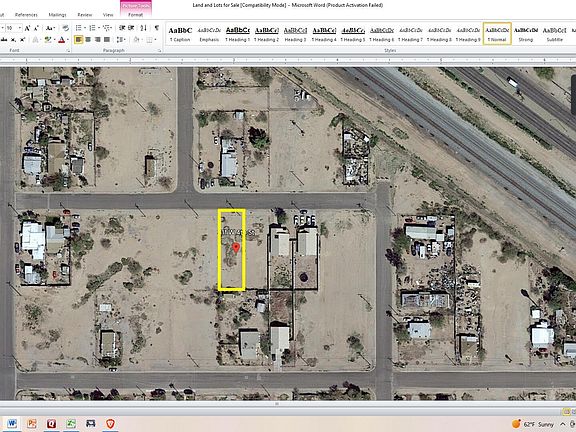Apply the Heading 2 style
Screen dimensions: 576x432
[267, 34]
